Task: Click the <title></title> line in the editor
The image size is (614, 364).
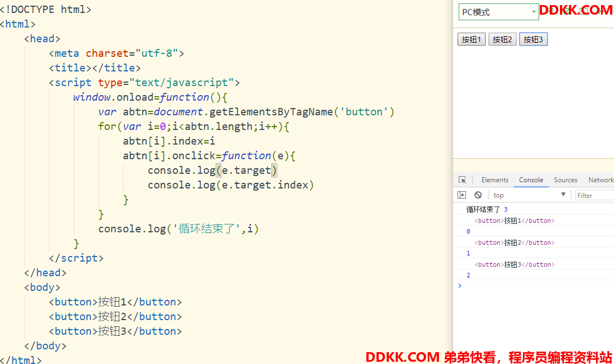Action: point(95,68)
